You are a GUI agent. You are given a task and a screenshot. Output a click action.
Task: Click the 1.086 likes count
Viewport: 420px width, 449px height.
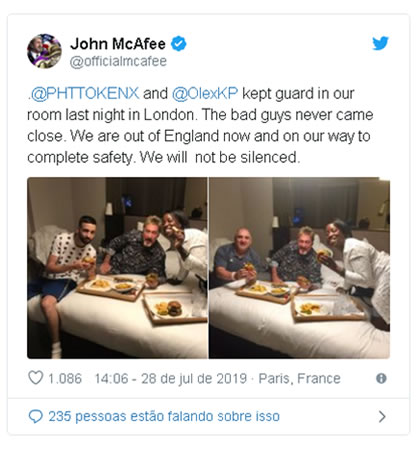(65, 379)
